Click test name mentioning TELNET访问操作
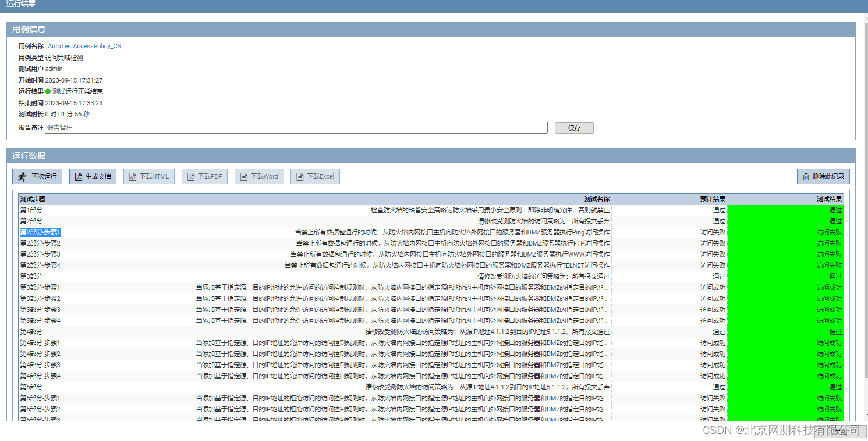 tap(447, 265)
